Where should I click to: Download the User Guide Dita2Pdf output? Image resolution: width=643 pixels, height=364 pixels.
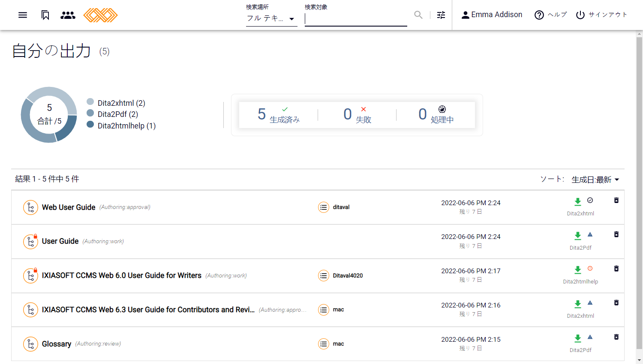point(578,236)
